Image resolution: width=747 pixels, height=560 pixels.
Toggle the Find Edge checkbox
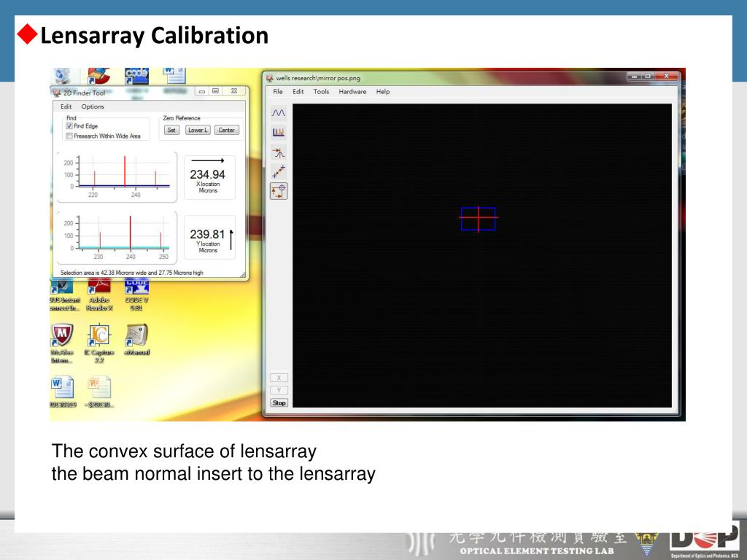tap(69, 126)
